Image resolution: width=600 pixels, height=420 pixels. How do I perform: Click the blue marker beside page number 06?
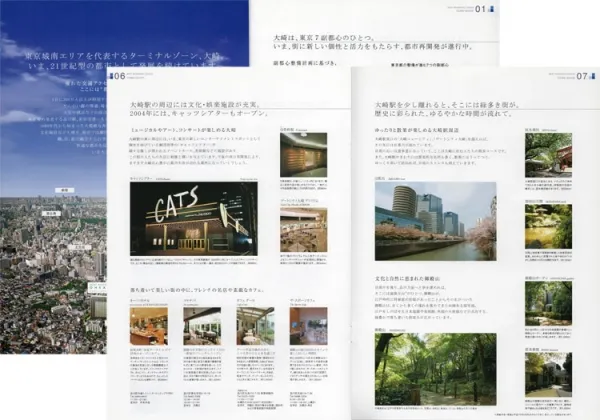[x=111, y=76]
